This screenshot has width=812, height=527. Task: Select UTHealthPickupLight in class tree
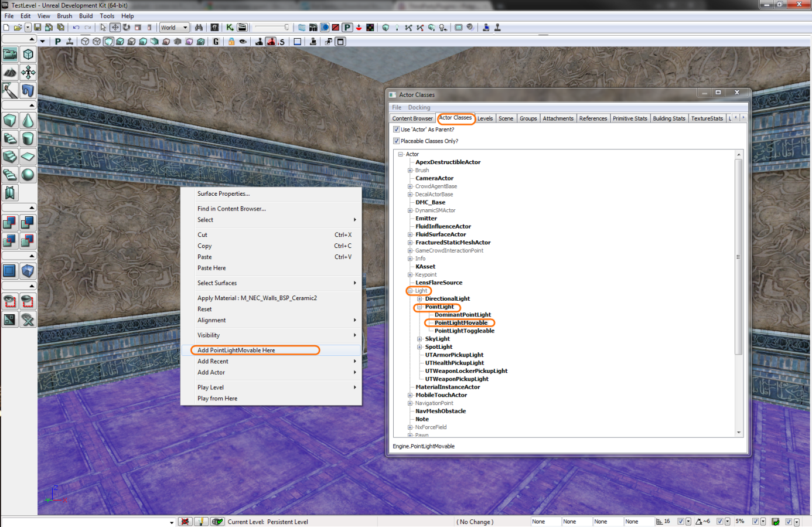[455, 363]
